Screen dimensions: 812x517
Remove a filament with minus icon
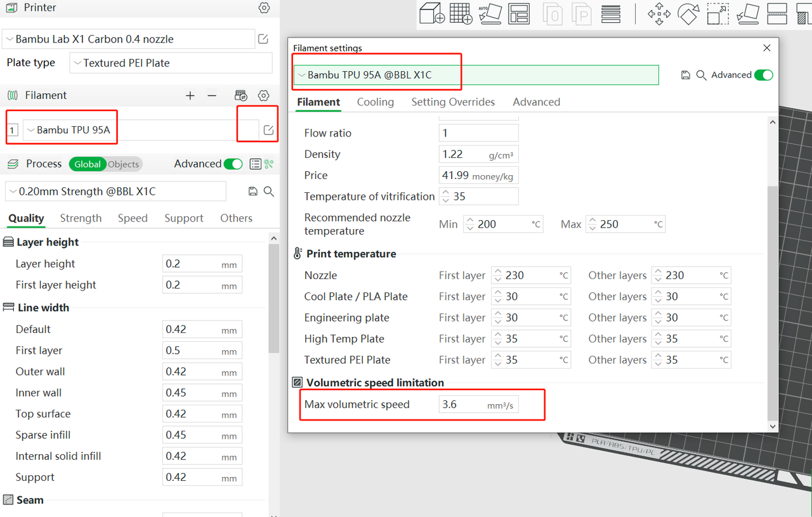coord(212,95)
